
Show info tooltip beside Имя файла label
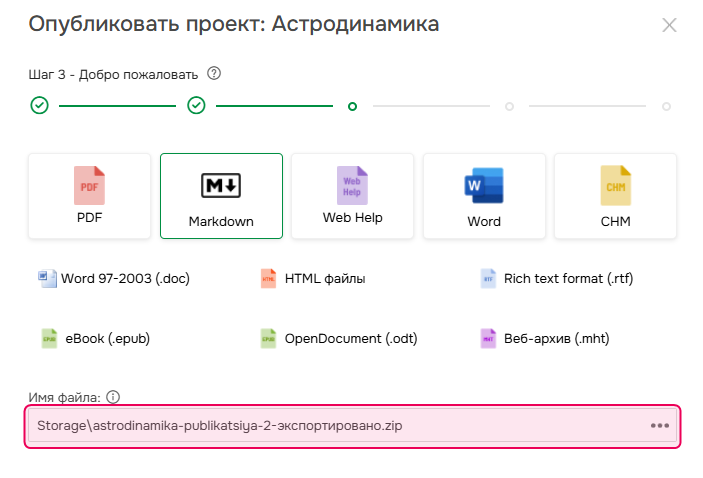point(113,397)
